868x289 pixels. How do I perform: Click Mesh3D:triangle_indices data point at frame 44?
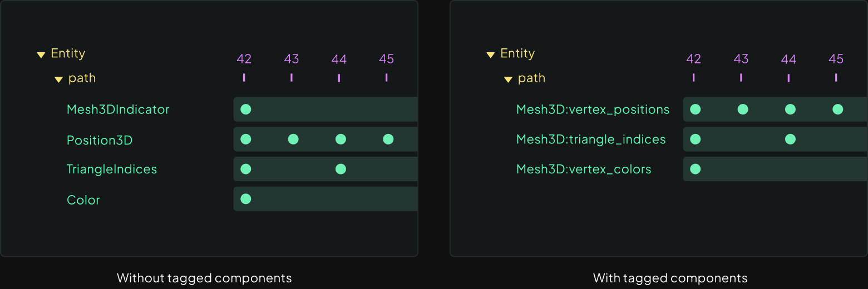[790, 139]
